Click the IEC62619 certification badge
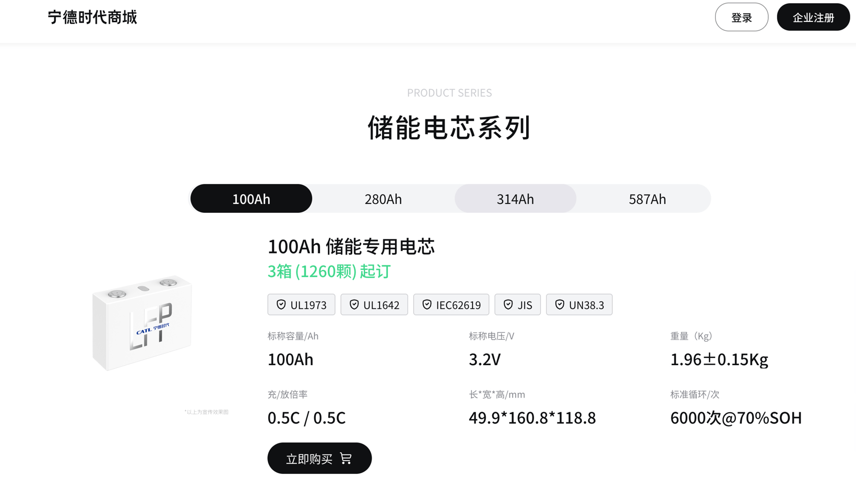Screen dimensions: 856x504 (x=451, y=305)
